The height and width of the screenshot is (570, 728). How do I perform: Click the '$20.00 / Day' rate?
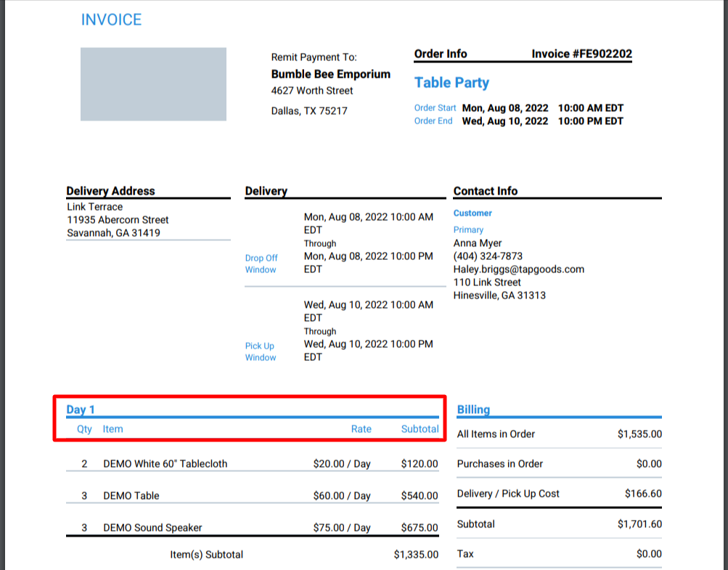click(342, 463)
